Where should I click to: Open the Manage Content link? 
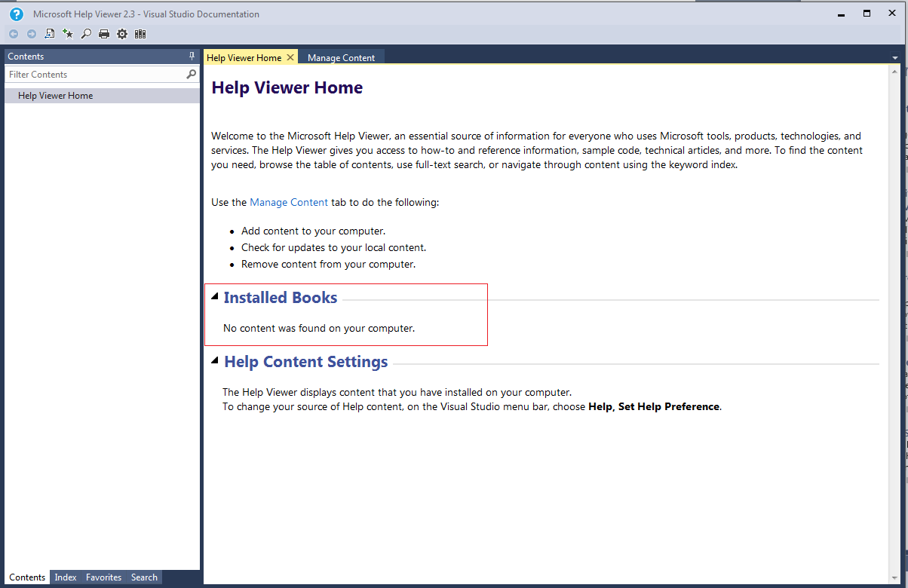(x=289, y=202)
